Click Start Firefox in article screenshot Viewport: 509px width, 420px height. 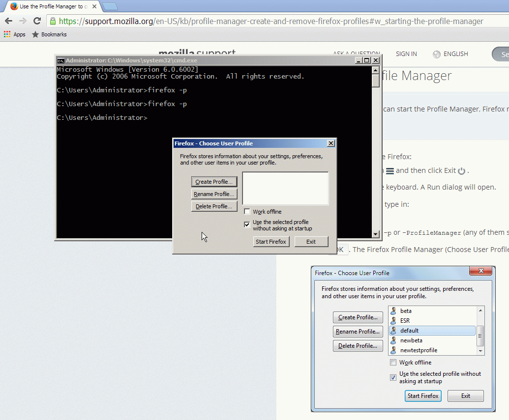[x=423, y=395]
